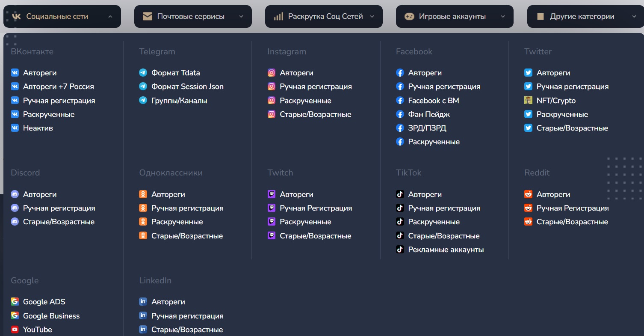Viewport: 644px width, 336px height.
Task: Open Discord Автореги link
Action: point(40,194)
